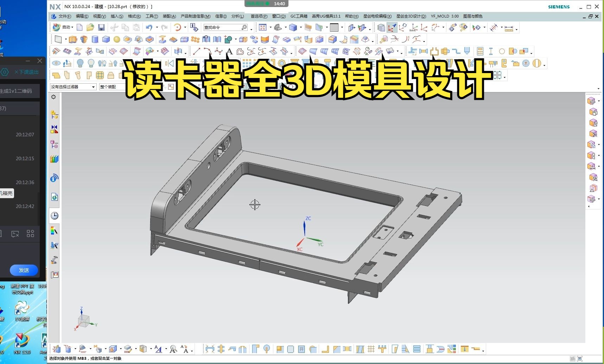Click the 下课退出 exit link

pos(27,72)
